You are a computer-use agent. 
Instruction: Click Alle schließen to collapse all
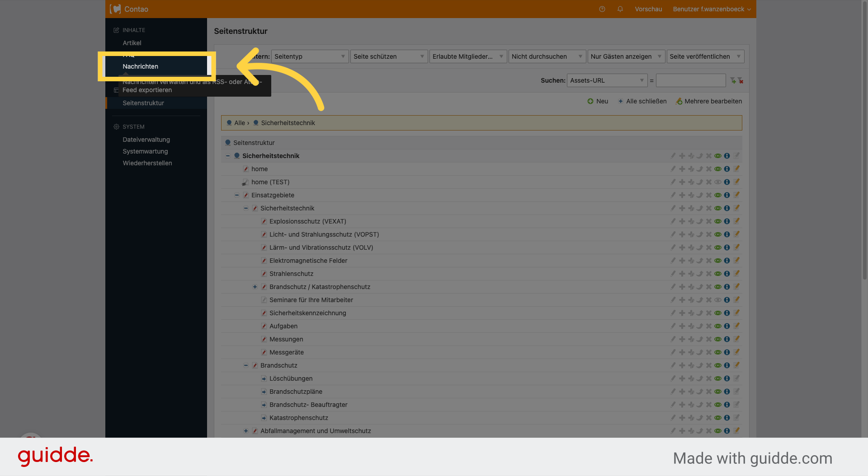coord(642,101)
